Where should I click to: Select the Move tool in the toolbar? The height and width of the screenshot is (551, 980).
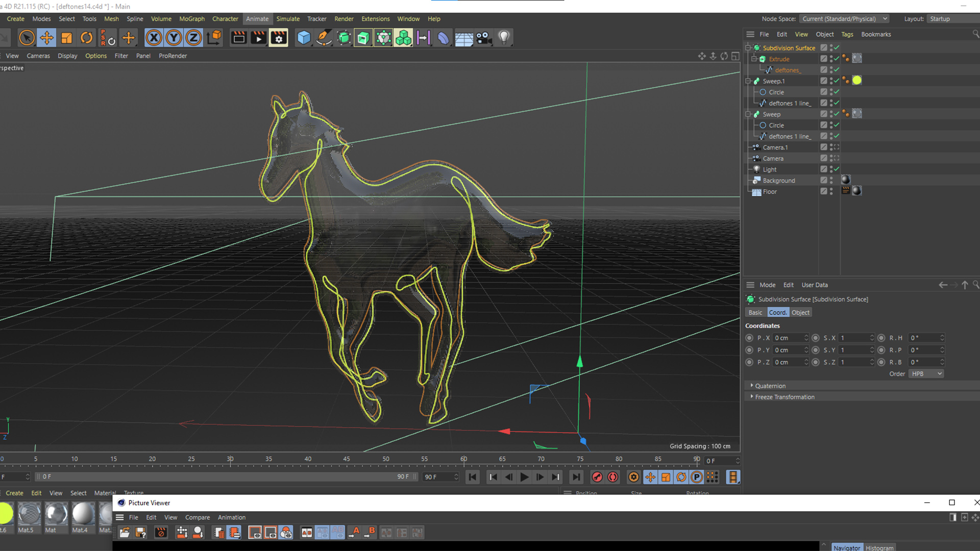point(46,38)
